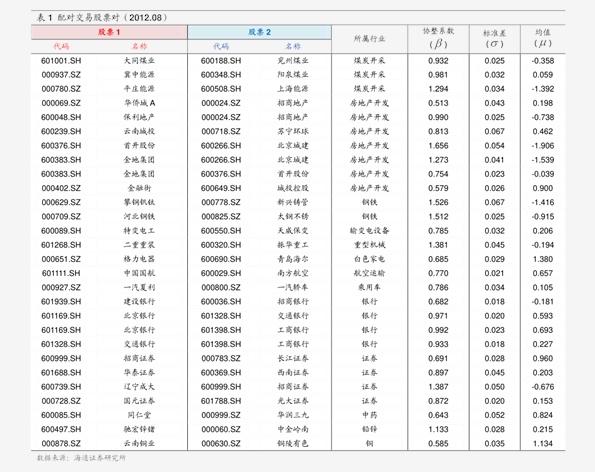Click the '标准差 (σ)' column header
Screen dimensions: 595x472
click(494, 39)
